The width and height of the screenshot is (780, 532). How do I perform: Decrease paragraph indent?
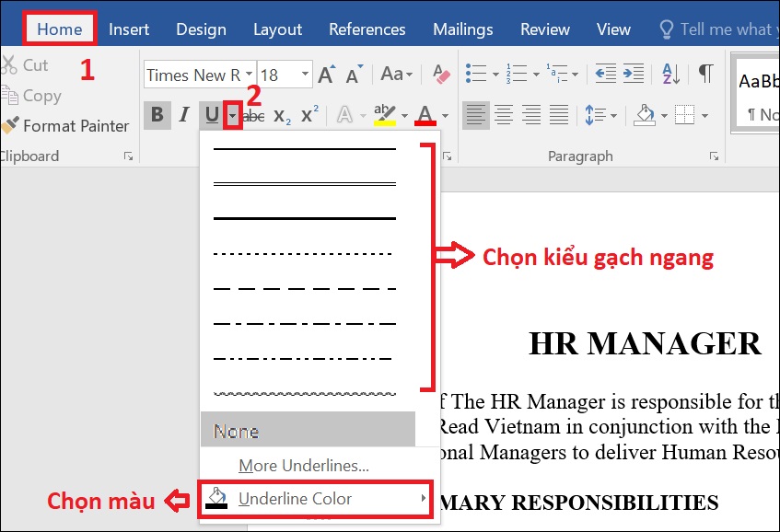click(605, 74)
